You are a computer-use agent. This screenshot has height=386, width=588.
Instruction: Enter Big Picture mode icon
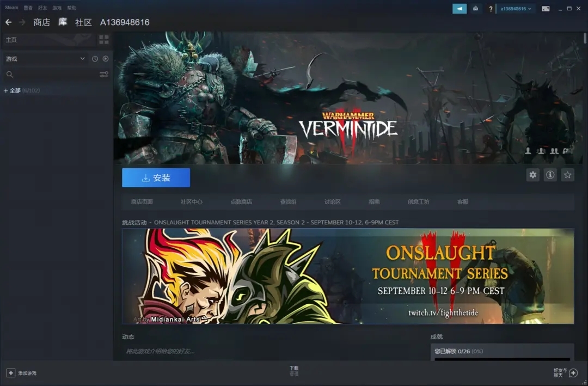tap(546, 9)
